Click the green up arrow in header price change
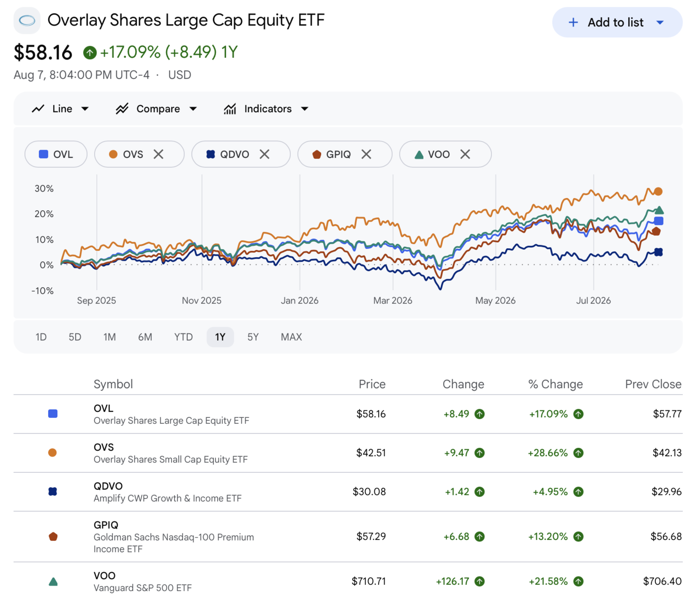700x608 pixels. click(90, 53)
